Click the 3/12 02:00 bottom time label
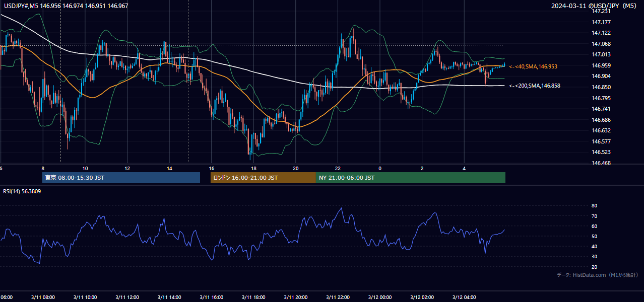 pos(422,297)
